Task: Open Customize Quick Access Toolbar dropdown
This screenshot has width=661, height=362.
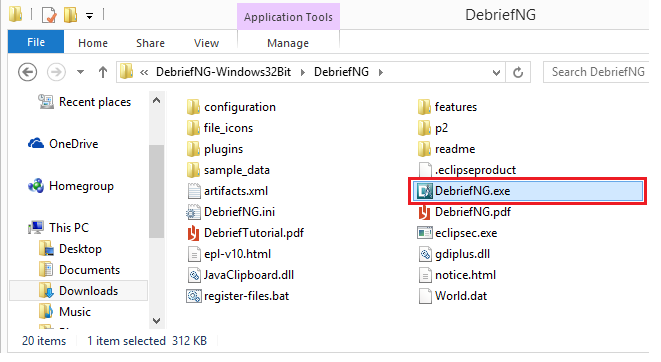Action: [x=89, y=16]
